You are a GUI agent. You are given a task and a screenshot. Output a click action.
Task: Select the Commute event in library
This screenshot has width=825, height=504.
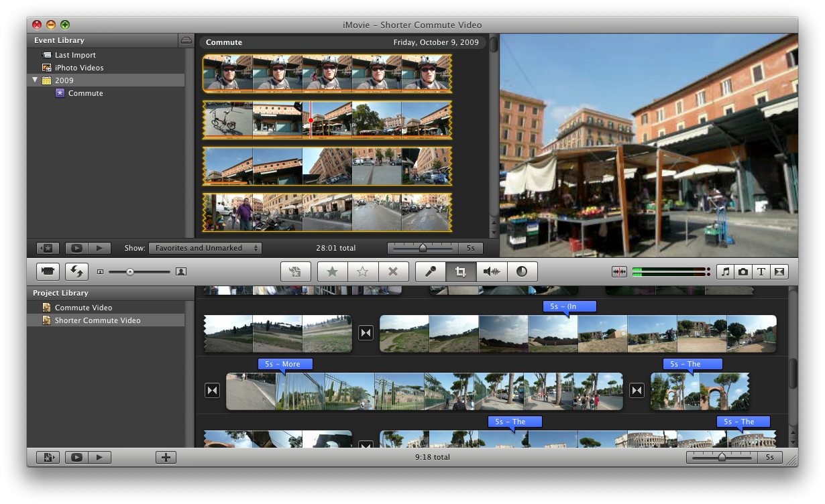pos(85,93)
